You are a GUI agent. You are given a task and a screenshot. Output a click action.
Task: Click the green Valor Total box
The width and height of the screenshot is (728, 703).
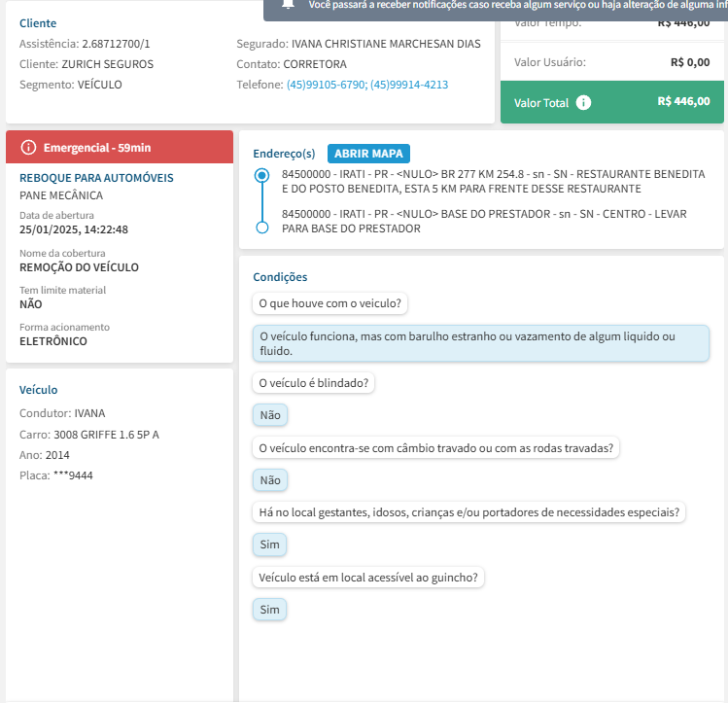[612, 102]
